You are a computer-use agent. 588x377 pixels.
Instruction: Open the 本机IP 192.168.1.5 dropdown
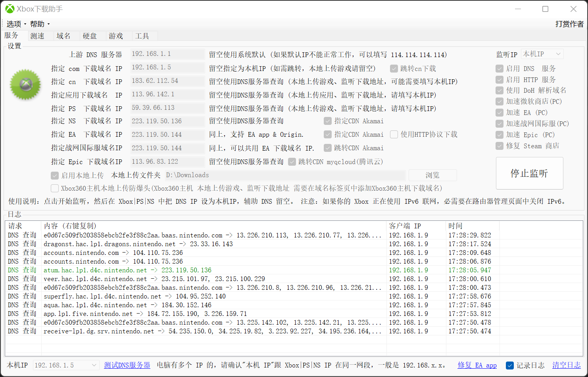[66, 365]
